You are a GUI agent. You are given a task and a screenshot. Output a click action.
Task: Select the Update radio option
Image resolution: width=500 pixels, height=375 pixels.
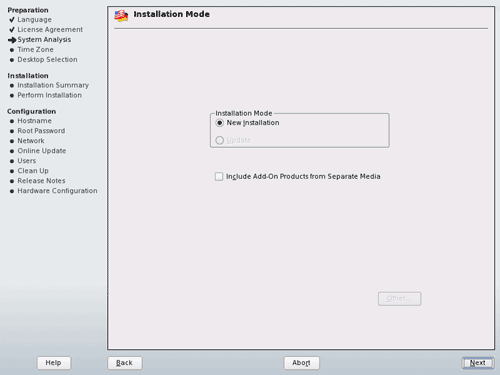(219, 140)
